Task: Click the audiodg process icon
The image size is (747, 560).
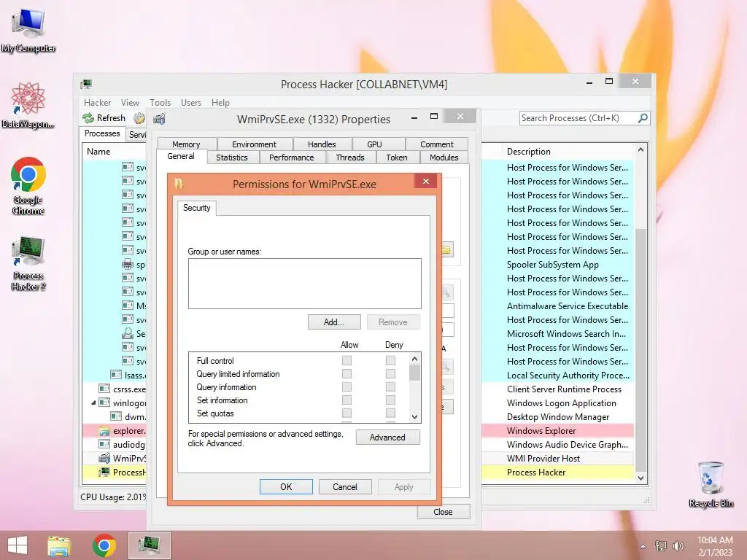Action: tap(104, 444)
